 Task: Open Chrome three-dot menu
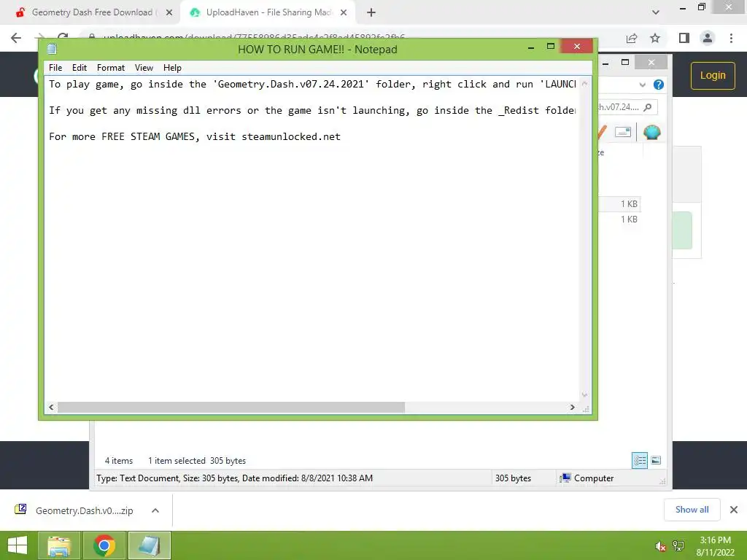731,38
